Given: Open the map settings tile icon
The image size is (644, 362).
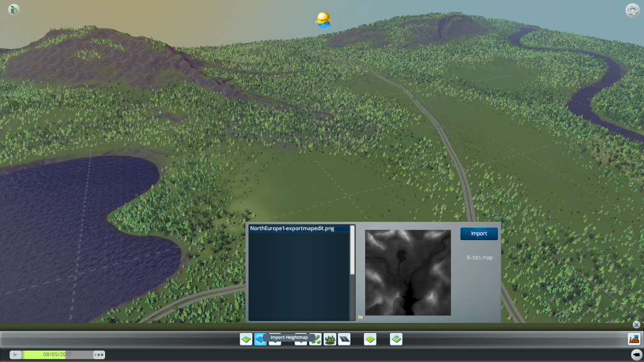Looking at the screenshot, I should pos(396,339).
